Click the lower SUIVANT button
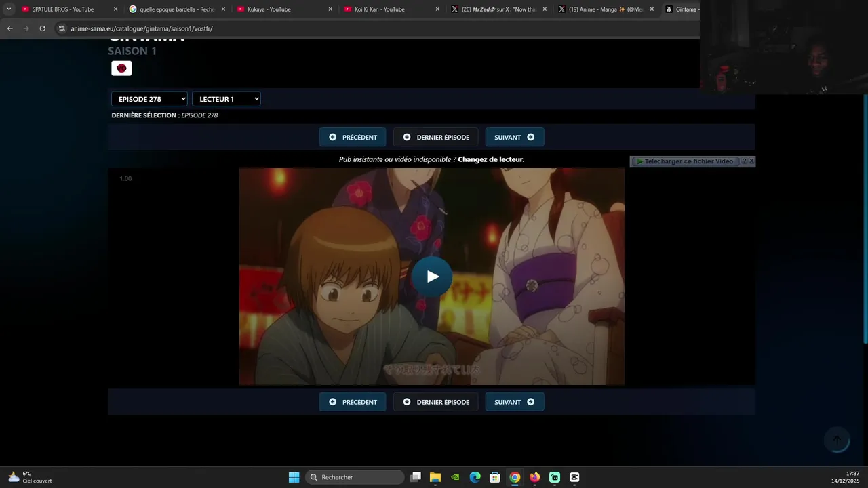 click(515, 402)
